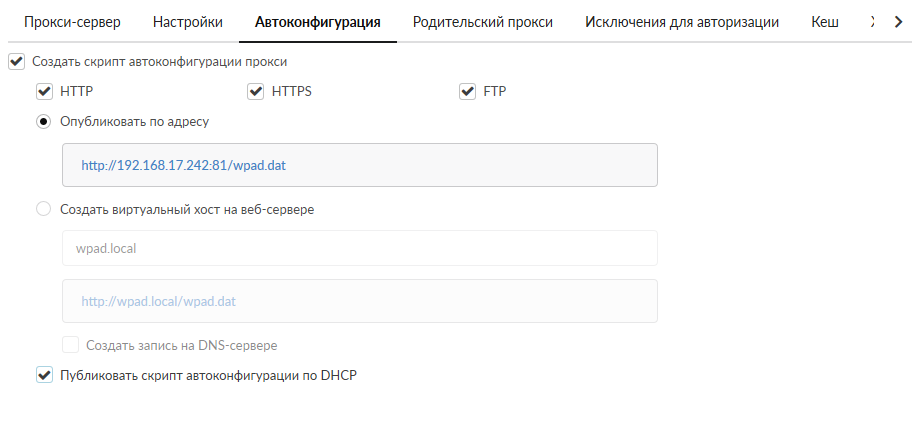Go to the Родительский прокси tab
Viewport: 920px width, 434px height.
(483, 22)
